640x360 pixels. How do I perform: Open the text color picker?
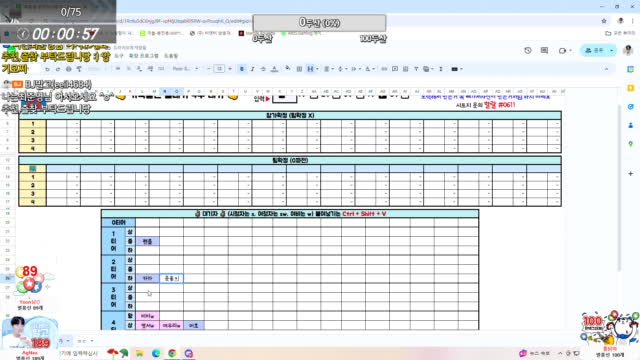point(274,69)
